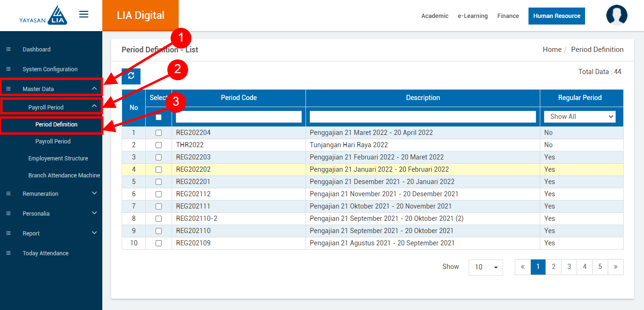Image resolution: width=644 pixels, height=310 pixels.
Task: Open the user profile avatar
Action: tap(617, 15)
